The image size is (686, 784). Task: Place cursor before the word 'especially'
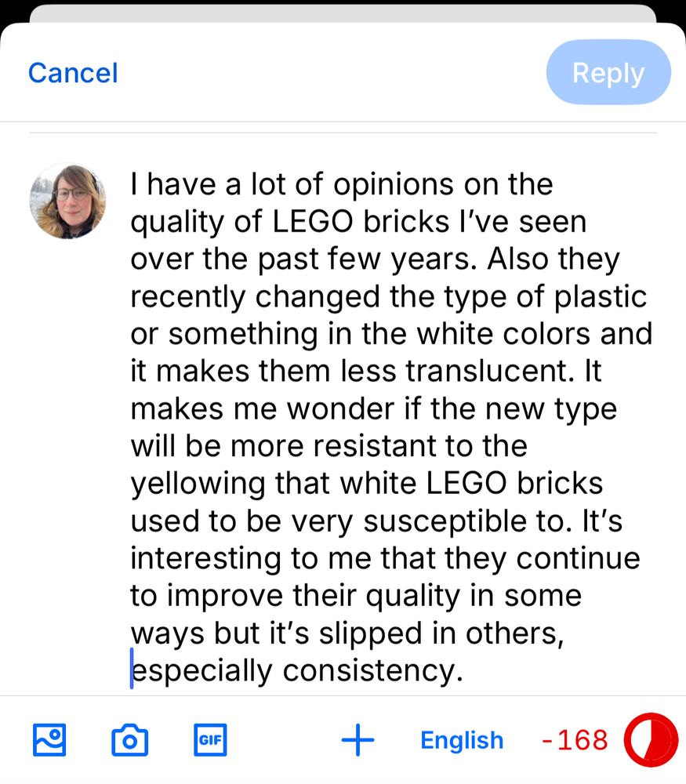pos(132,670)
